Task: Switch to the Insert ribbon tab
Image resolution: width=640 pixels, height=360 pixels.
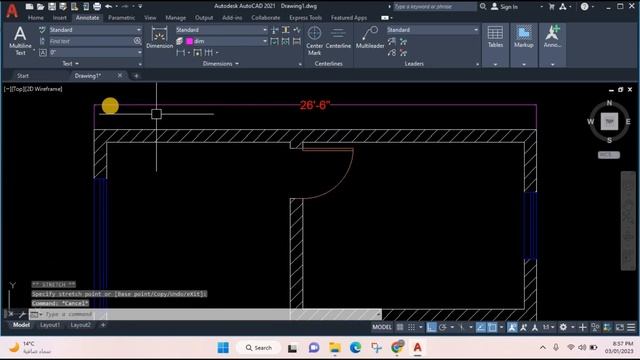Action: coord(60,18)
